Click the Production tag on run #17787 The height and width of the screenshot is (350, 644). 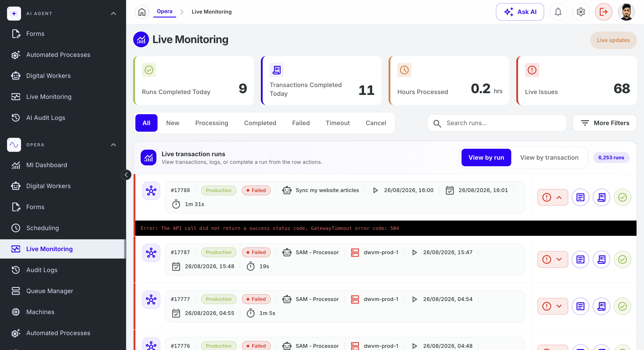(x=219, y=252)
